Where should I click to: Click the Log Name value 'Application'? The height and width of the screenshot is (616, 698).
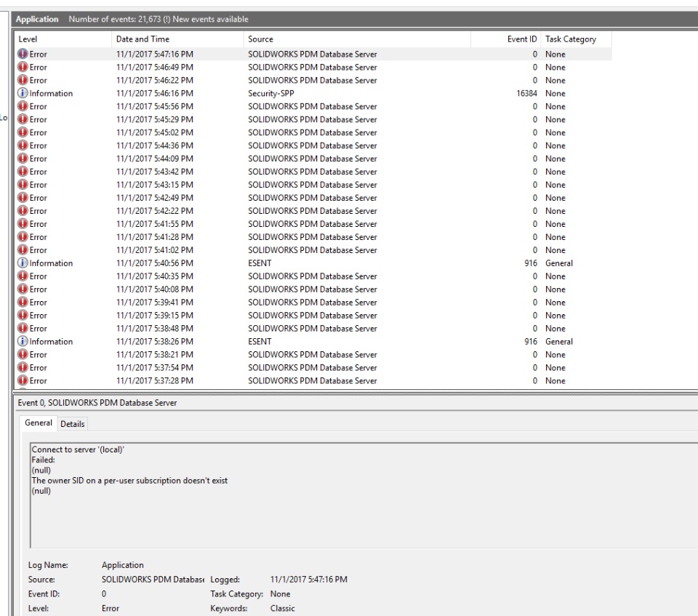pos(122,565)
